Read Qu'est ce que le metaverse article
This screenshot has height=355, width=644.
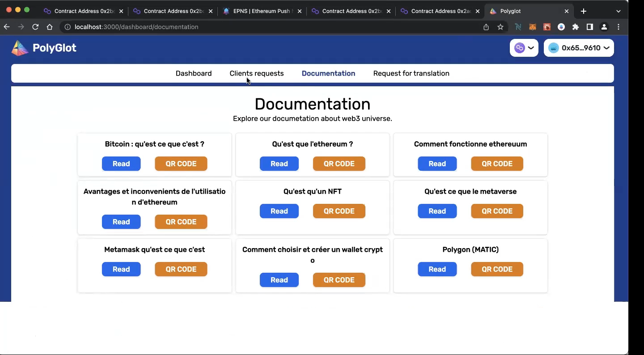click(x=437, y=211)
